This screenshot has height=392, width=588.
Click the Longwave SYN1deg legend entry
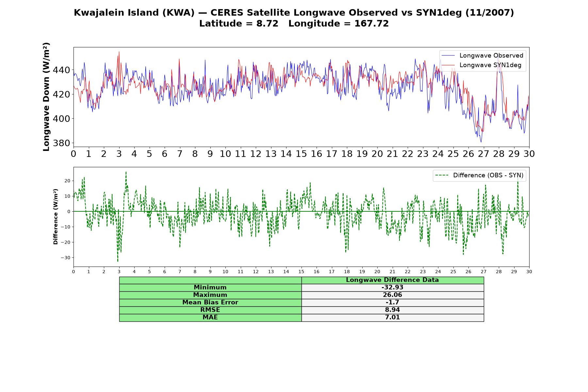pyautogui.click(x=490, y=65)
